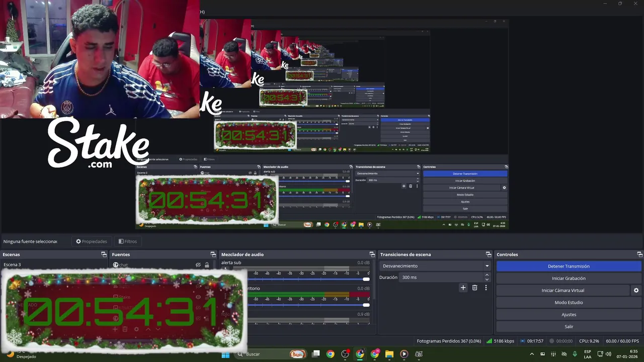The width and height of the screenshot is (644, 362).
Task: Click the tray grid dots icon
Action: click(553, 354)
